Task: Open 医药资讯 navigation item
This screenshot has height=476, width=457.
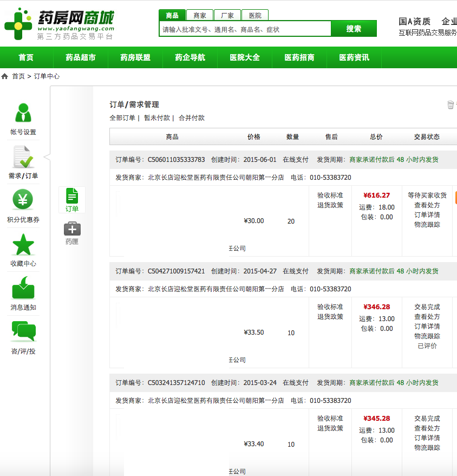Action: point(354,57)
